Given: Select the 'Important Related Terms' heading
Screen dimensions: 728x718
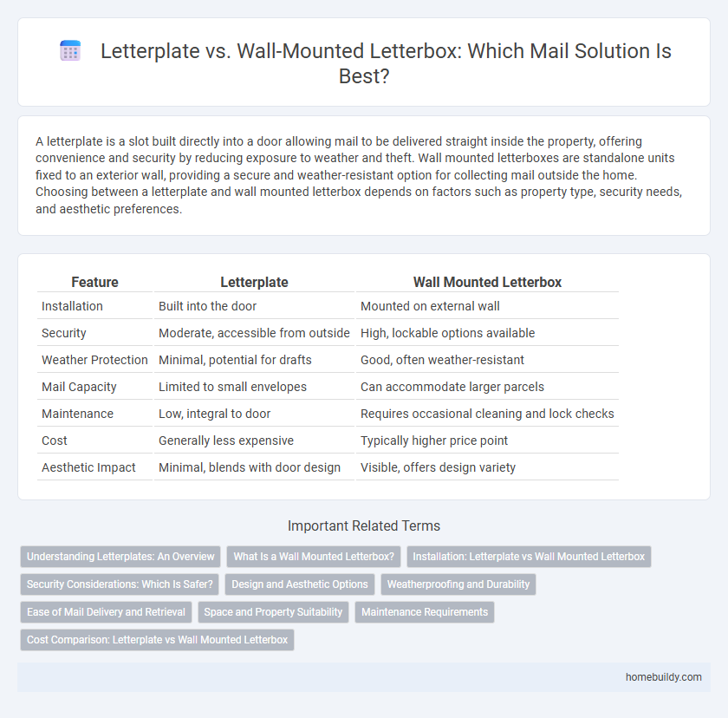Looking at the screenshot, I should click(364, 525).
